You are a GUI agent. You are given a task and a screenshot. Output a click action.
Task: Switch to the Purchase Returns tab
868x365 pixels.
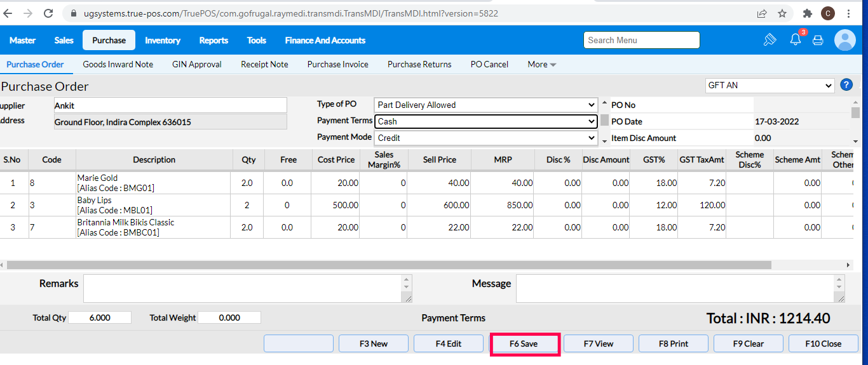(419, 64)
